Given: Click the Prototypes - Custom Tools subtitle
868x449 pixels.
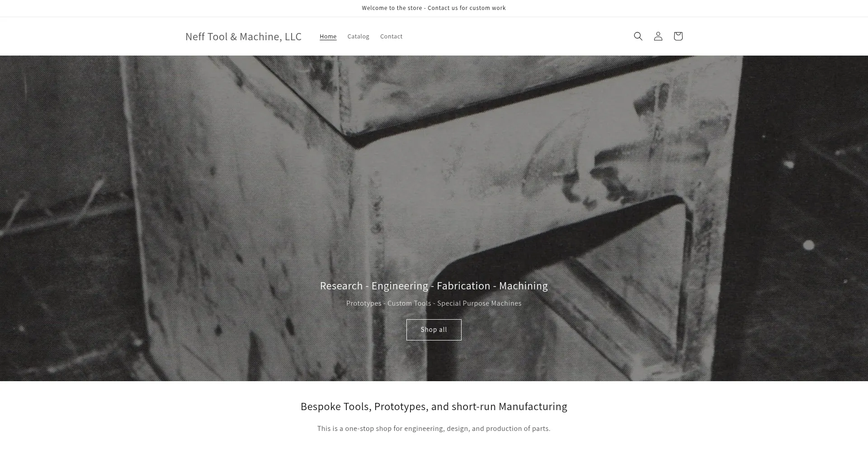Looking at the screenshot, I should click(434, 303).
